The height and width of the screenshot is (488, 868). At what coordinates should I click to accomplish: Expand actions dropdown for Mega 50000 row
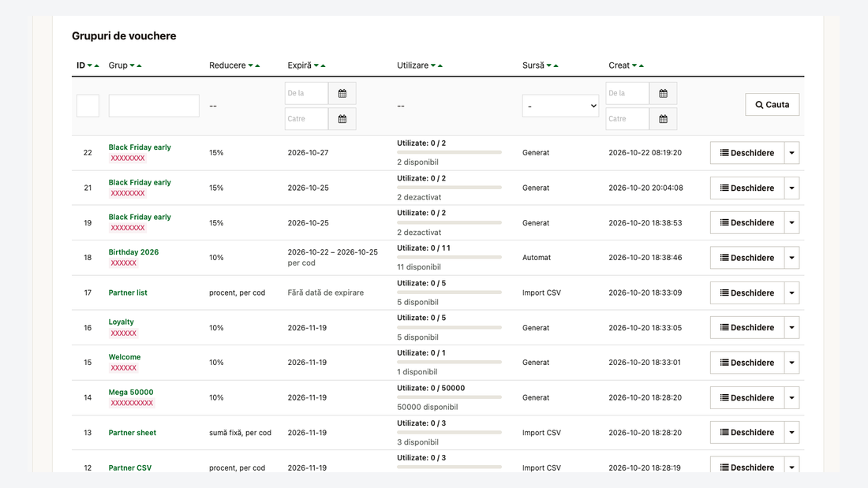[791, 398]
